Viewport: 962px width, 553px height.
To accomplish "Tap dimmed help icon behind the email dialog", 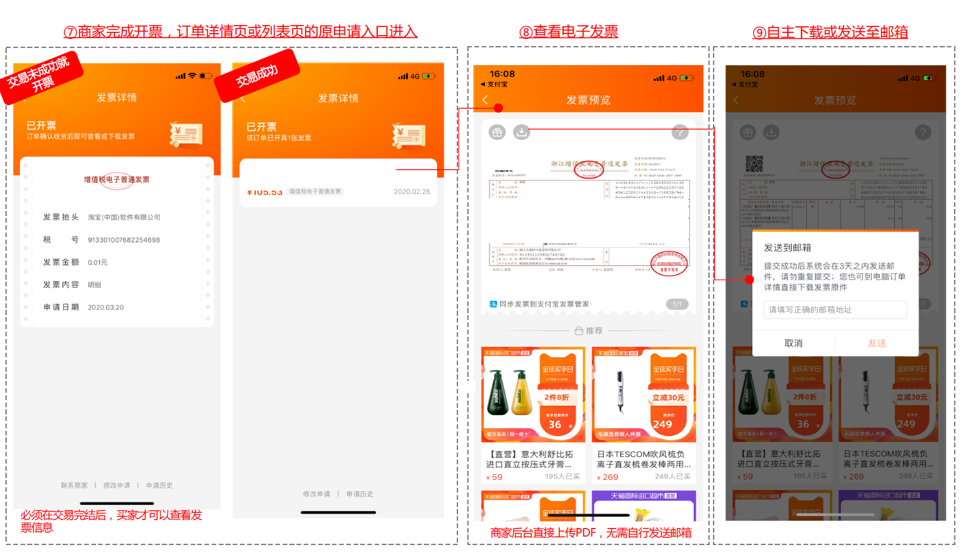I will pos(923,132).
